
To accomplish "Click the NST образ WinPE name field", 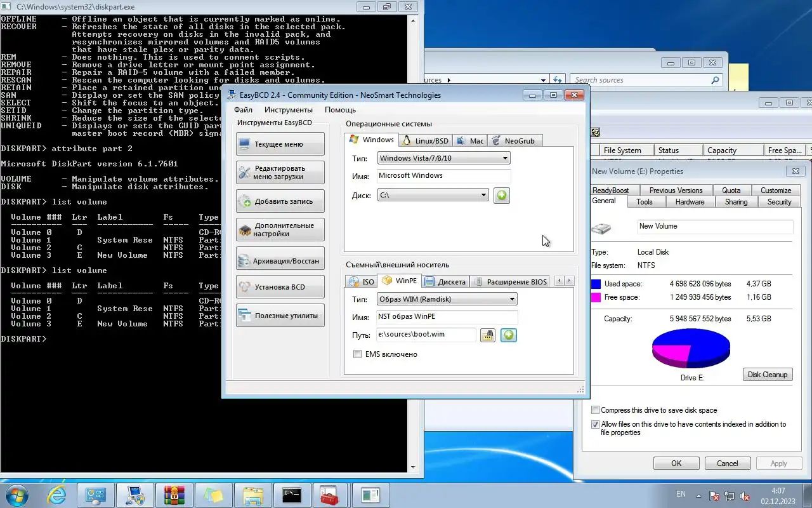I will pyautogui.click(x=447, y=317).
